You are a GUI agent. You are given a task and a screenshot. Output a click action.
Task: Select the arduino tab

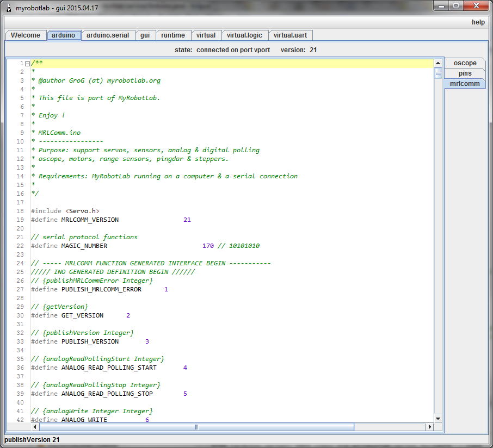click(64, 35)
